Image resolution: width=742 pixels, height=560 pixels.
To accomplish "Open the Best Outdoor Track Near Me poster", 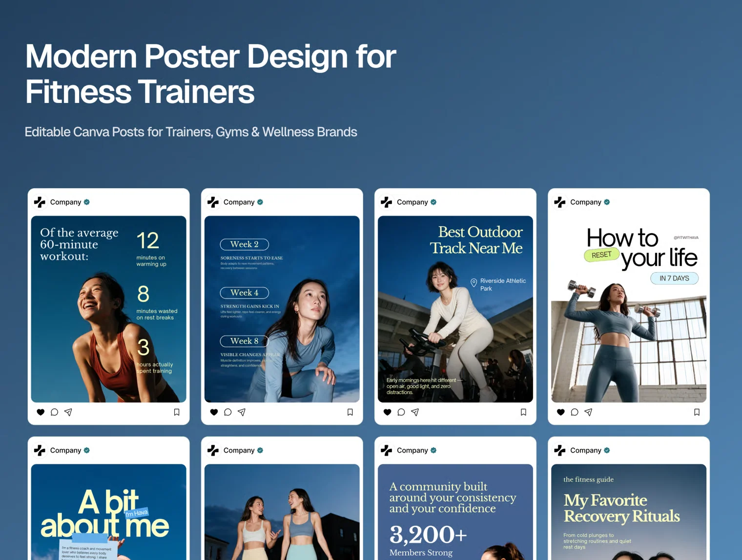I will coord(455,309).
